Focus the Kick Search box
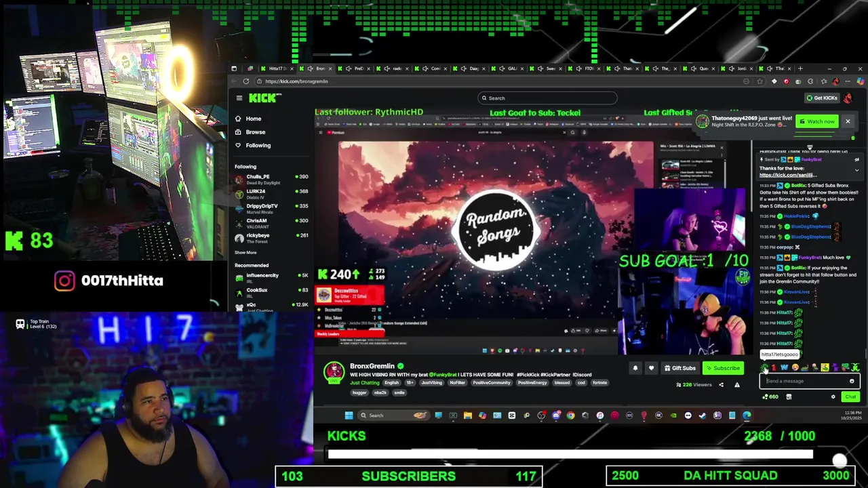 547,98
